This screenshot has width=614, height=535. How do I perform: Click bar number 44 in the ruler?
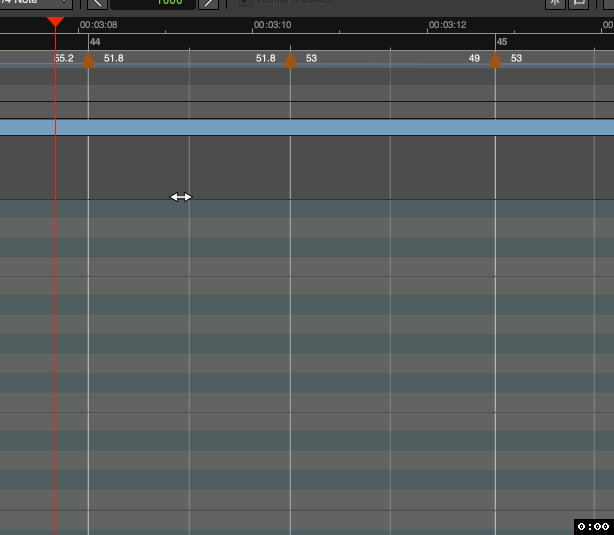click(95, 42)
